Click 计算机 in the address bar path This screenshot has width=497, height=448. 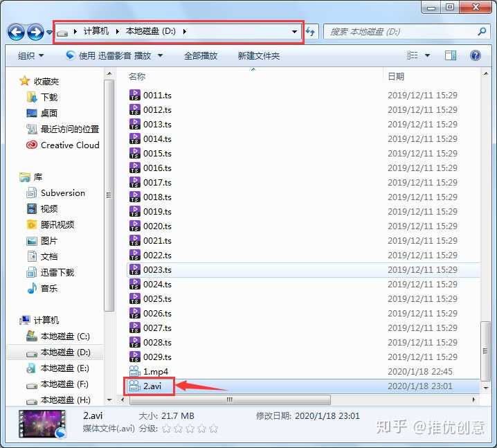click(96, 31)
